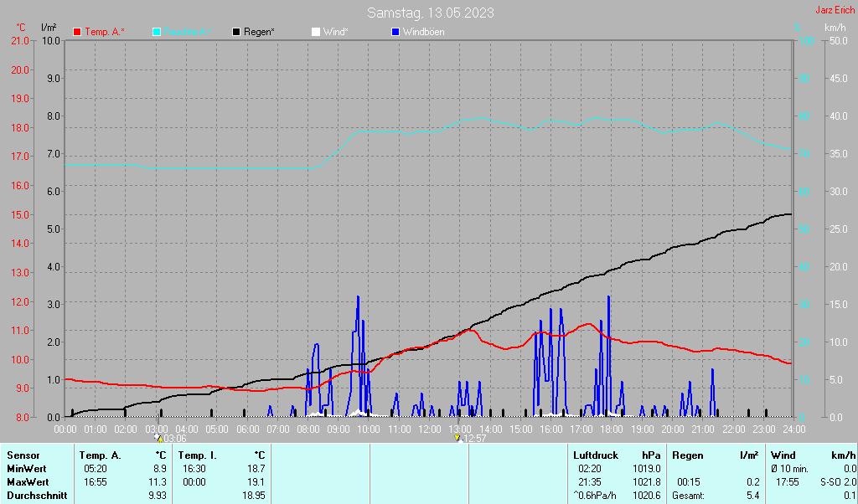Click the MaxWert row label

28,483
